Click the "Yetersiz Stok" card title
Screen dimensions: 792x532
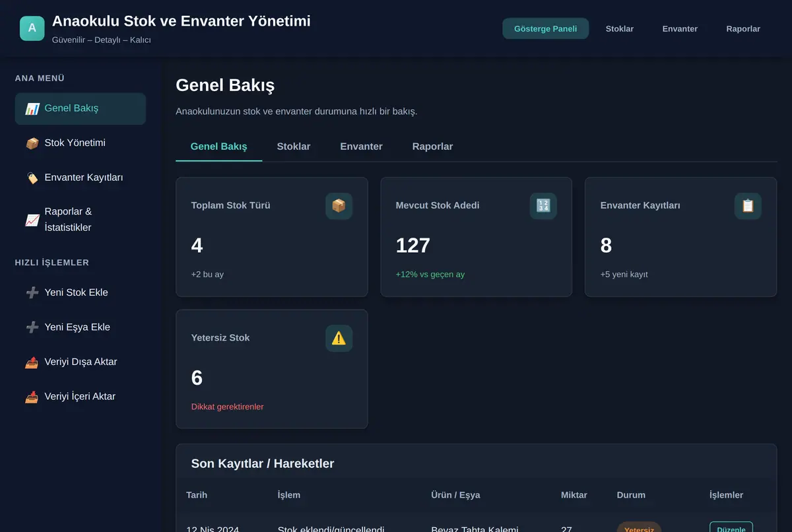220,338
